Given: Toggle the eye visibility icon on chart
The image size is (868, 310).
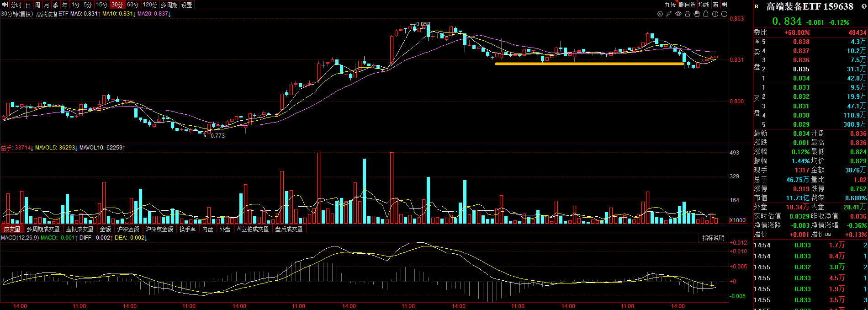Looking at the screenshot, I should (678, 14).
